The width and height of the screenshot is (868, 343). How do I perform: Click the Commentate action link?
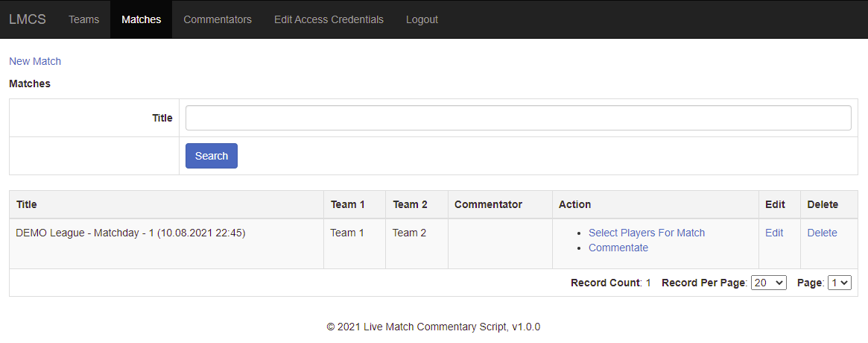pos(618,248)
